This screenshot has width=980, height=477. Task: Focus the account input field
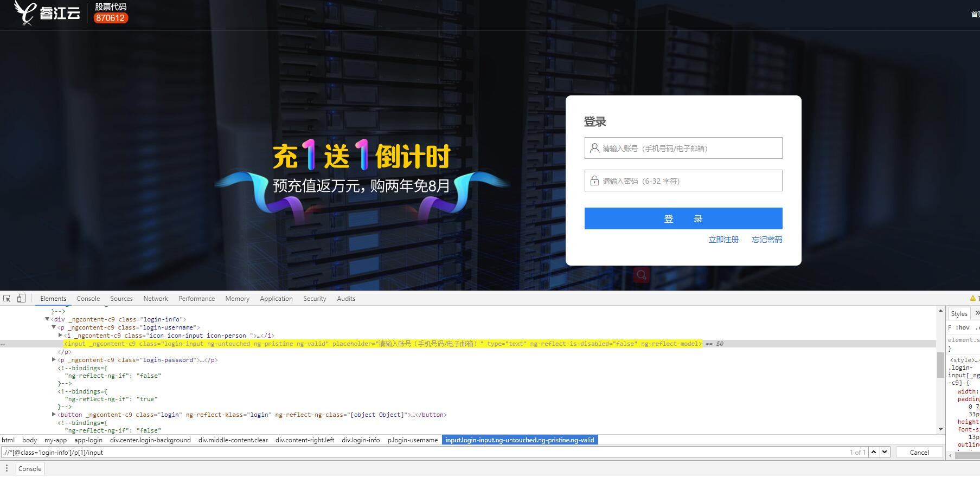[683, 148]
